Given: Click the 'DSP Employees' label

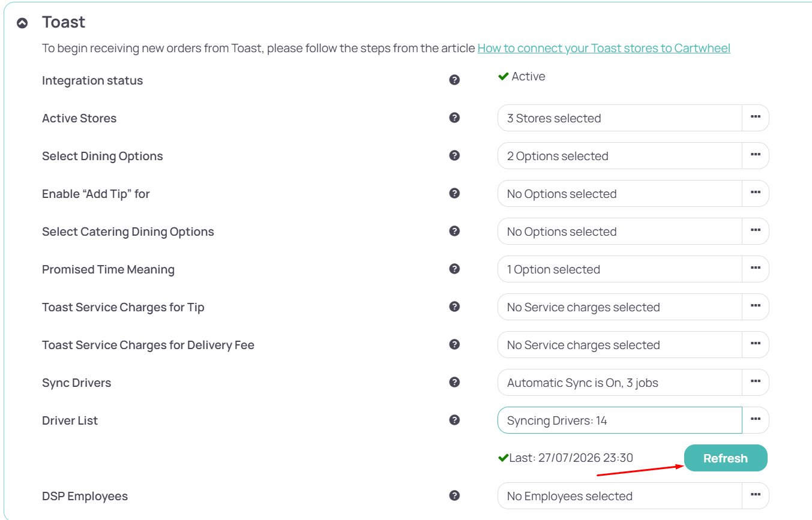Looking at the screenshot, I should pos(85,496).
